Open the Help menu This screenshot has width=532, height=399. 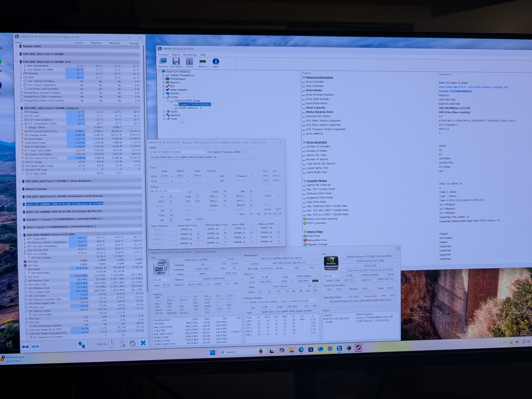(203, 55)
